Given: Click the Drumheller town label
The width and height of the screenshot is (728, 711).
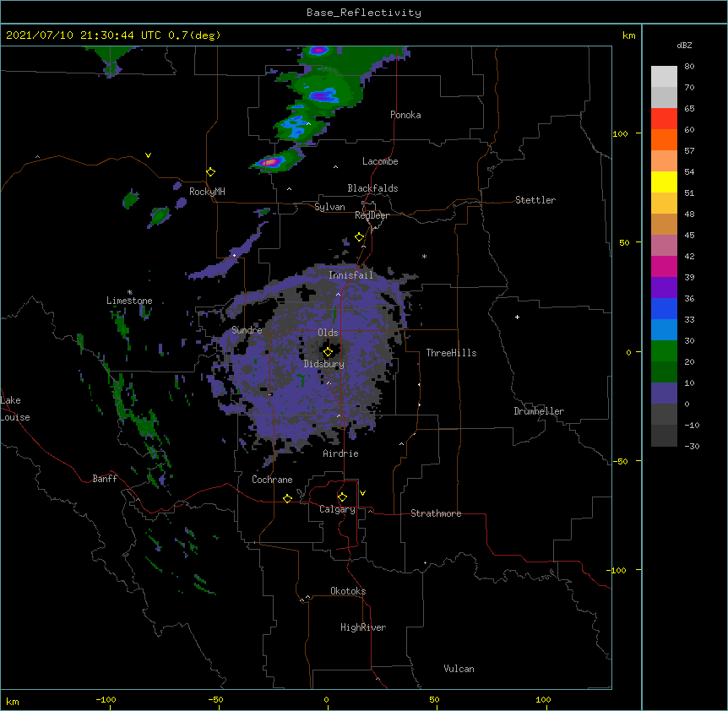Looking at the screenshot, I should coord(539,411).
